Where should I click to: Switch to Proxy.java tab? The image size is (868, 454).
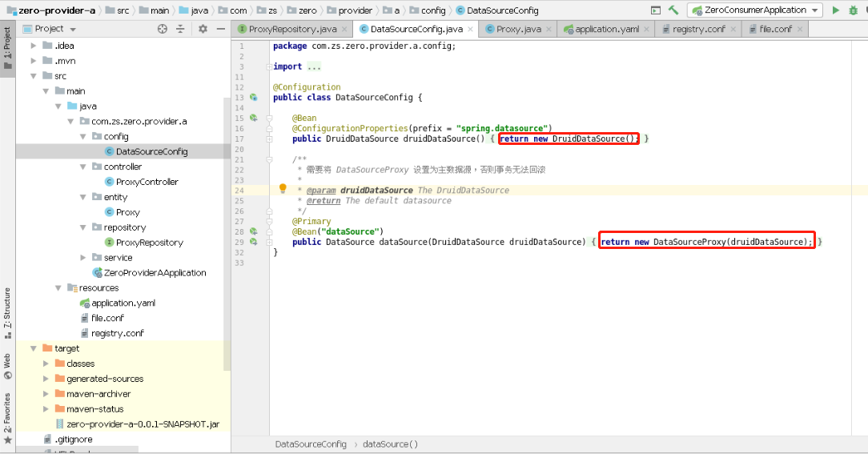click(x=518, y=29)
